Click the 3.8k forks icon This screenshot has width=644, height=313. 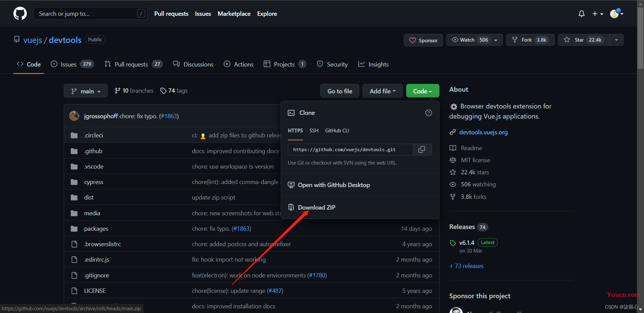click(x=453, y=197)
